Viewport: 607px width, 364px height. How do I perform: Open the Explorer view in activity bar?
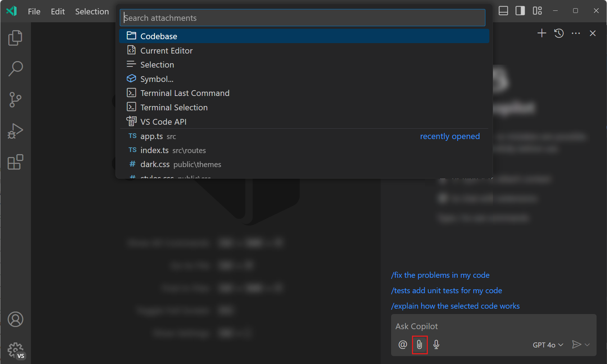tap(15, 38)
